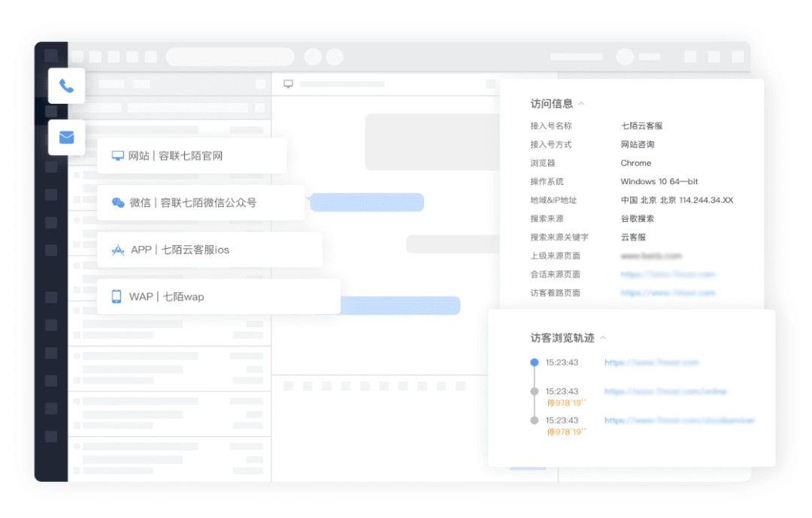This screenshot has height=518, width=812.
Task: Click the App Store icon beside APP
Action: coord(118,250)
